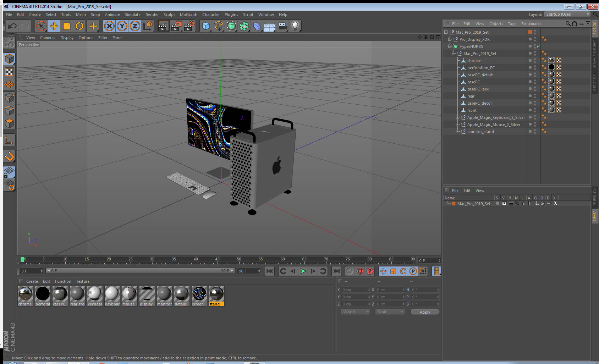Viewport: 599px width, 364px height.
Task: Open the array modeling objects icon
Action: point(244,26)
